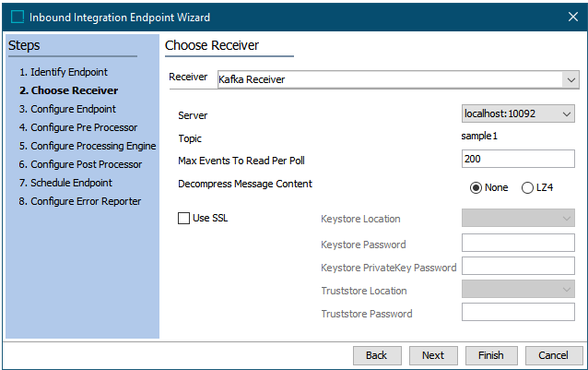Go to step 1 Identify Endpoint

tap(64, 72)
